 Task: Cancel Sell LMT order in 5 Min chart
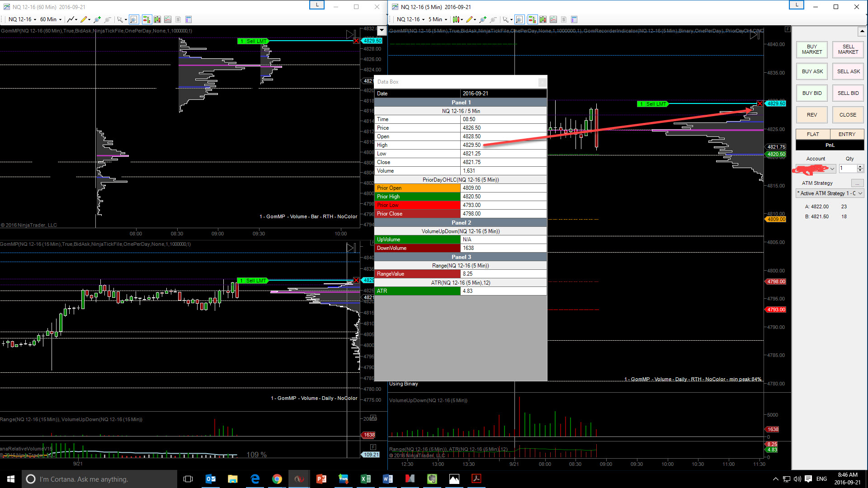tap(760, 104)
